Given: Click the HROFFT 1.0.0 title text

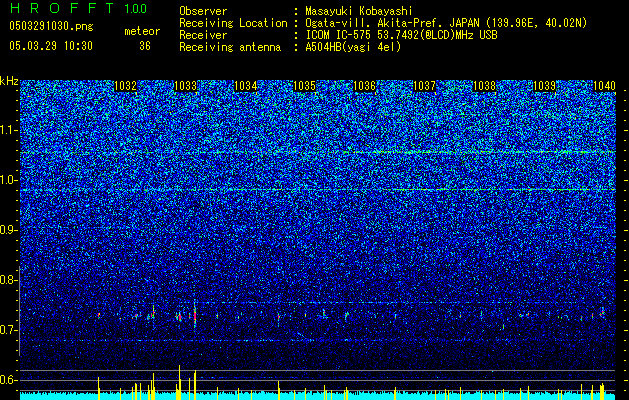Looking at the screenshot, I should point(79,8).
